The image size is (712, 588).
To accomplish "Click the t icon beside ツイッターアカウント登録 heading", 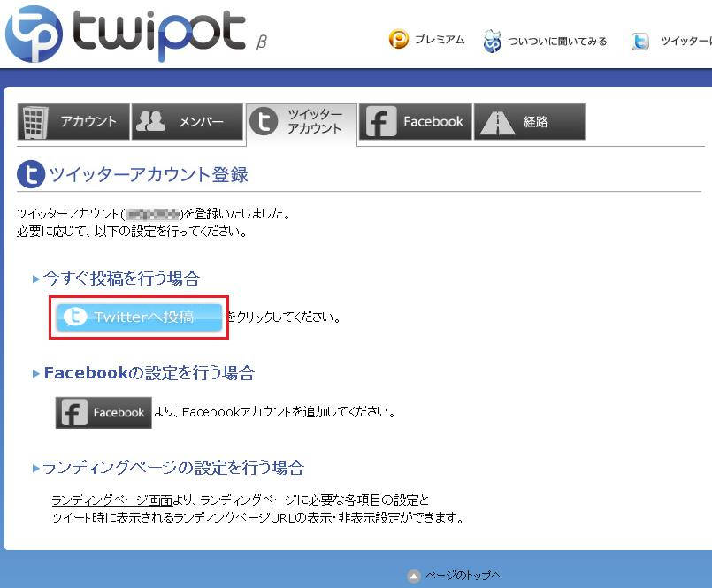I will click(31, 174).
